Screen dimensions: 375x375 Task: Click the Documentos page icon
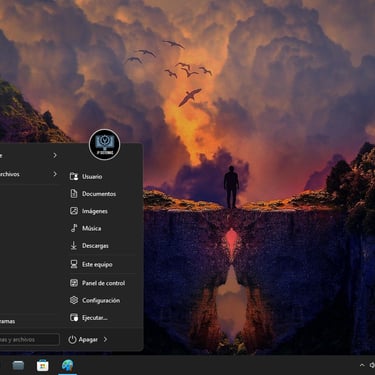tap(74, 194)
